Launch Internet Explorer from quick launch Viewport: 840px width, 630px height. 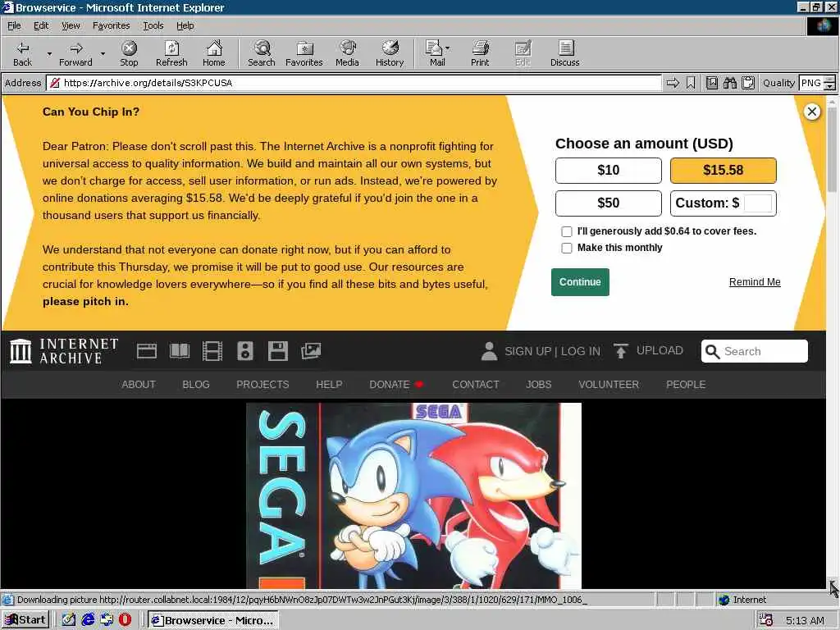[88, 620]
